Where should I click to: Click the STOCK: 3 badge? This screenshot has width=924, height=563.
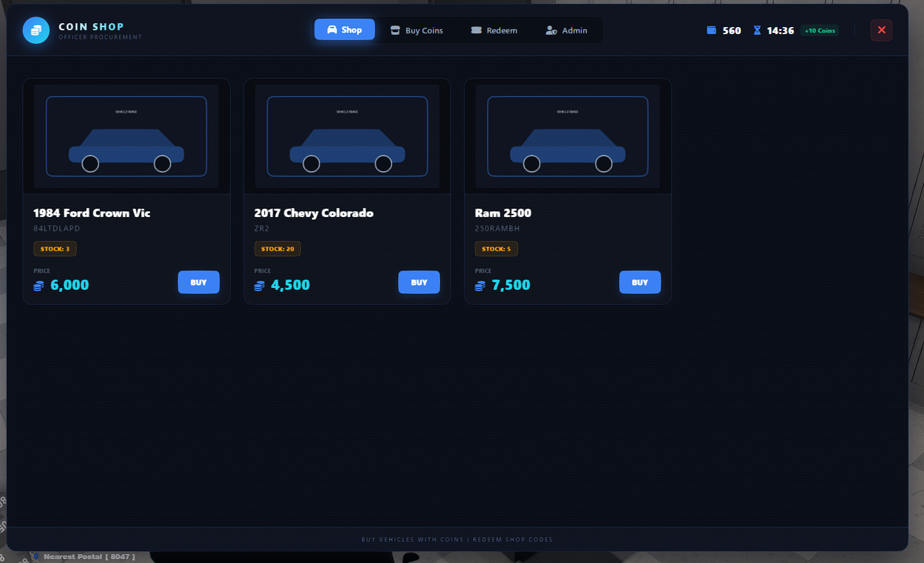click(x=55, y=249)
